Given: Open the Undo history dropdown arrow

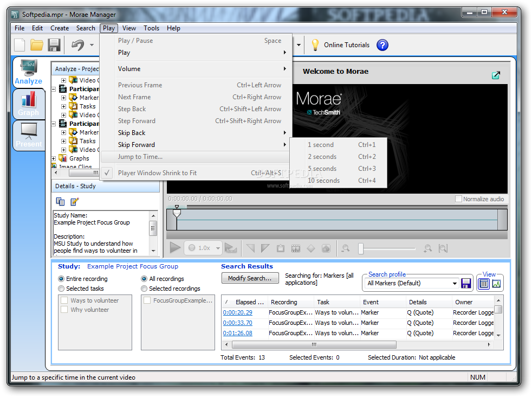Looking at the screenshot, I should [92, 45].
